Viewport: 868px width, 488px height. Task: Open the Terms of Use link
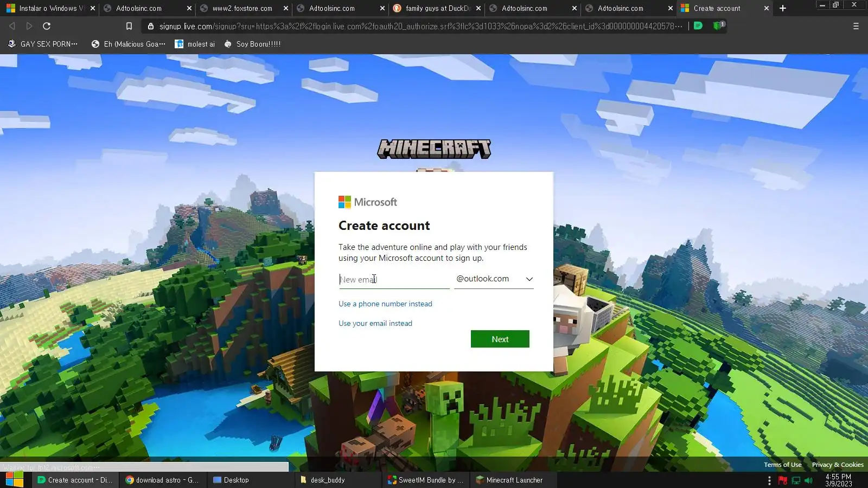pos(782,465)
